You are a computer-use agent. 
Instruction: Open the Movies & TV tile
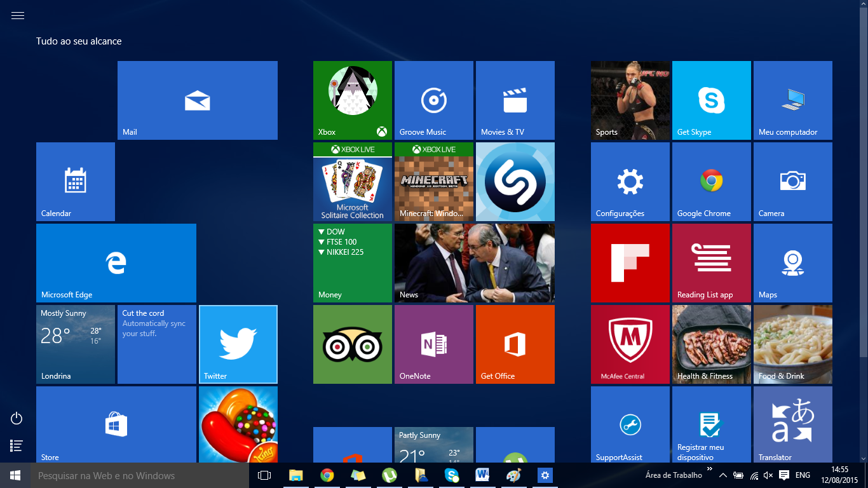point(515,100)
